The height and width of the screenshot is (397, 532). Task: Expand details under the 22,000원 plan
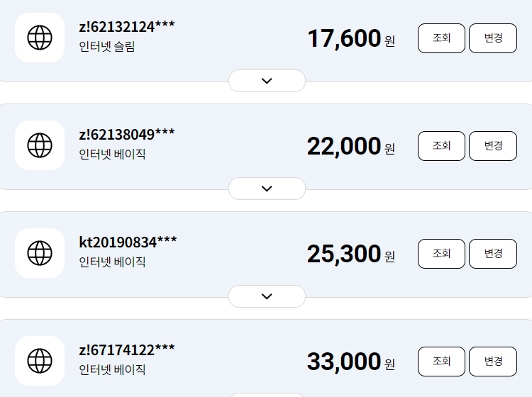tap(267, 189)
